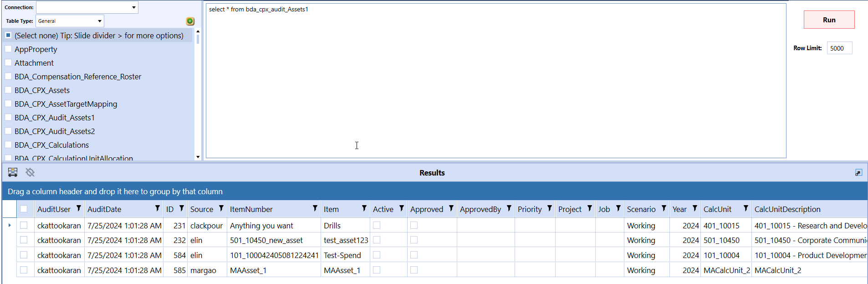Image resolution: width=868 pixels, height=284 pixels.
Task: Click the Year column header
Action: tap(679, 209)
